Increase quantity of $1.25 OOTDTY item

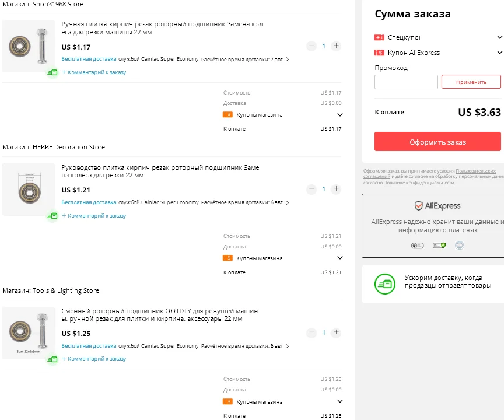pos(336,332)
